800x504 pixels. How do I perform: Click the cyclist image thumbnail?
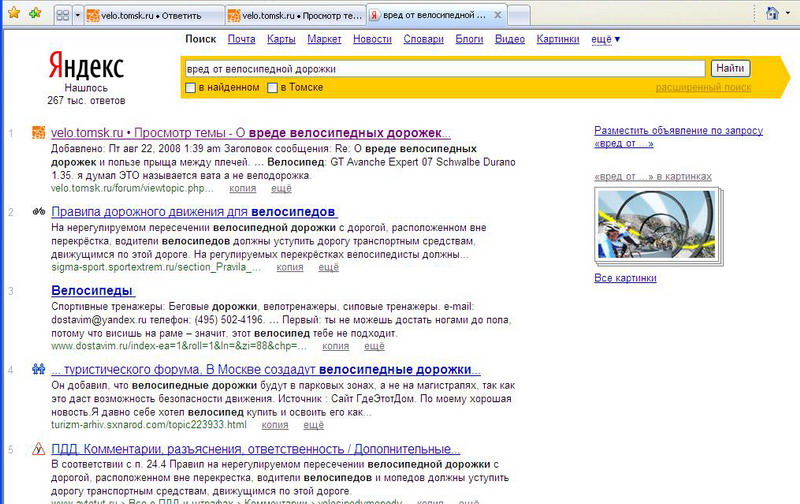[x=657, y=224]
